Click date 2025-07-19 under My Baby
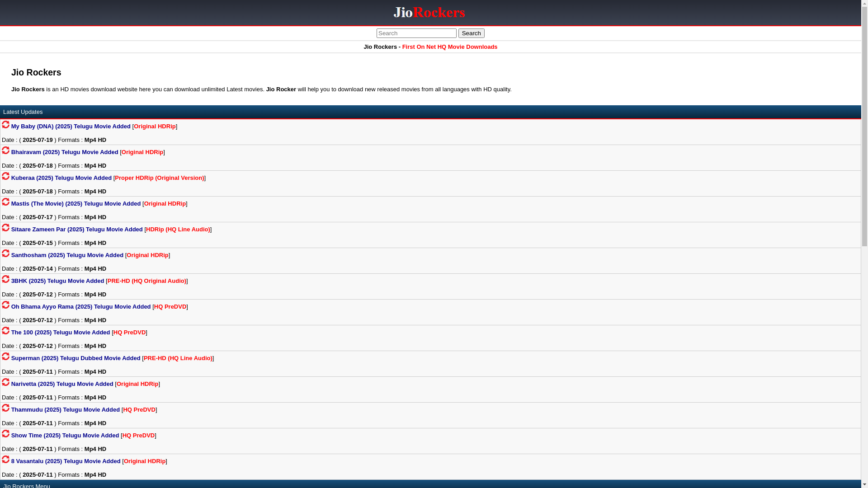Viewport: 868px width, 488px height. point(38,140)
